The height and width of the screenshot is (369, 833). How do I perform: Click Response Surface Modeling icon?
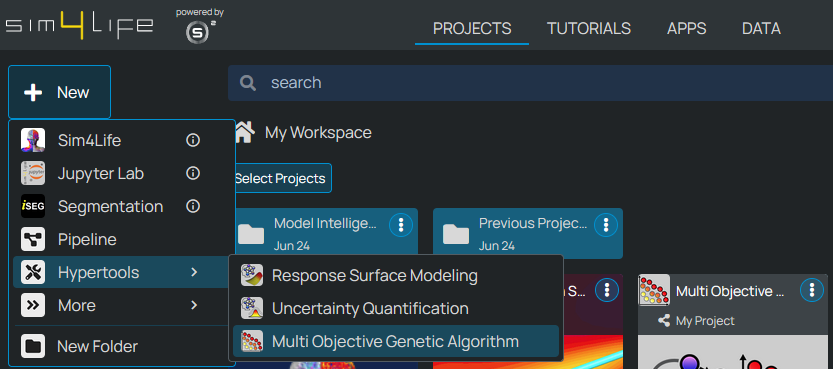pos(252,276)
